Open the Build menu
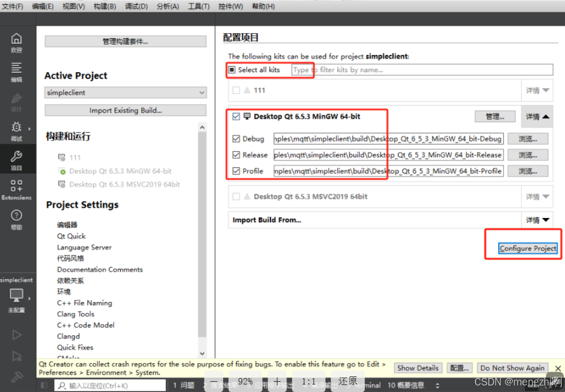The width and height of the screenshot is (565, 392). tap(105, 6)
